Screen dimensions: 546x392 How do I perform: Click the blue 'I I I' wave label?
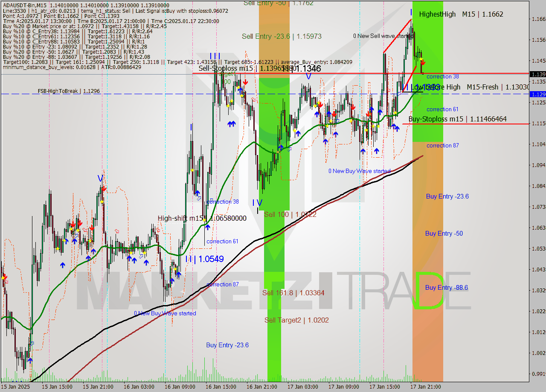coord(215,56)
